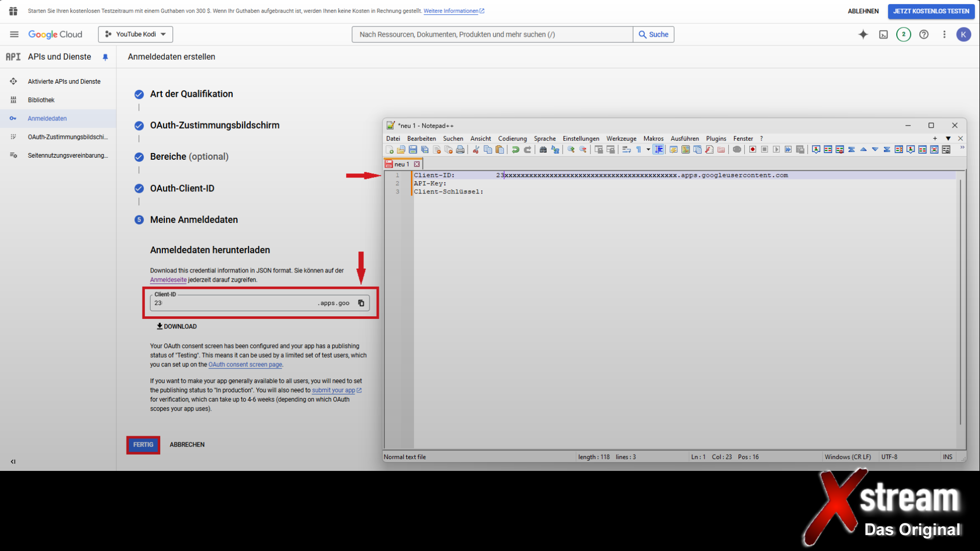Open Google Cloud Shell terminal icon
Image resolution: width=980 pixels, height=551 pixels.
point(884,35)
